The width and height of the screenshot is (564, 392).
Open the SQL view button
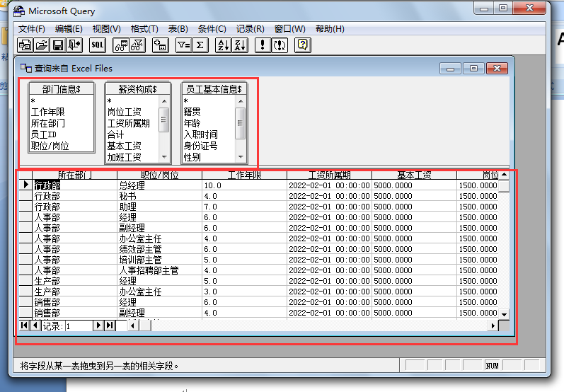98,45
